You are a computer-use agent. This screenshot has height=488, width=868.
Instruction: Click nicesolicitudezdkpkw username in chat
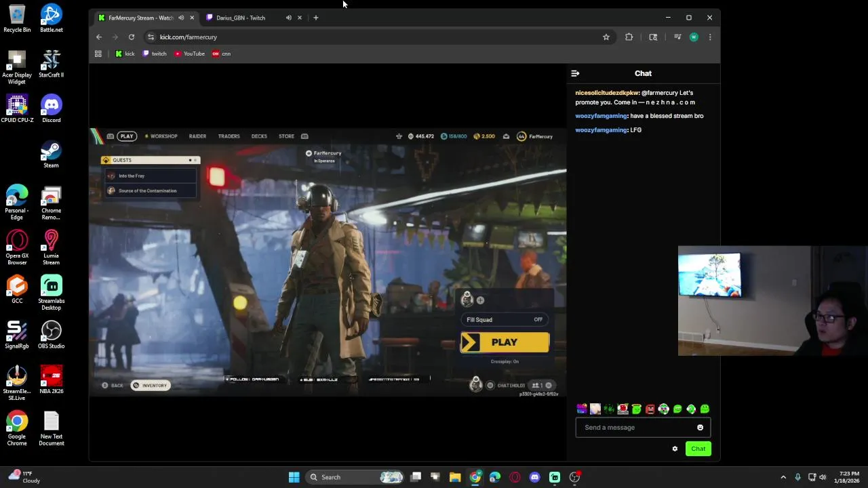(607, 93)
